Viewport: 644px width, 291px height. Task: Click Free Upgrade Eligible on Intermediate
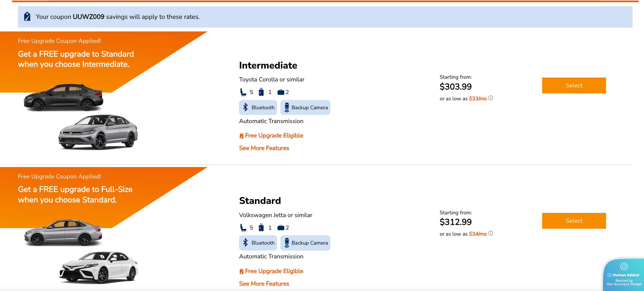coord(271,135)
